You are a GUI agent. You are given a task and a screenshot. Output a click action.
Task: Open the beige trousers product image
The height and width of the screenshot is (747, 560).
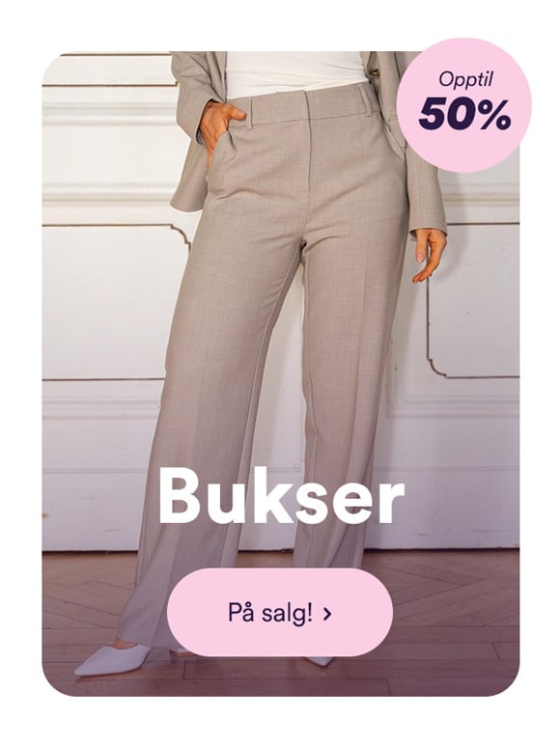(281, 373)
